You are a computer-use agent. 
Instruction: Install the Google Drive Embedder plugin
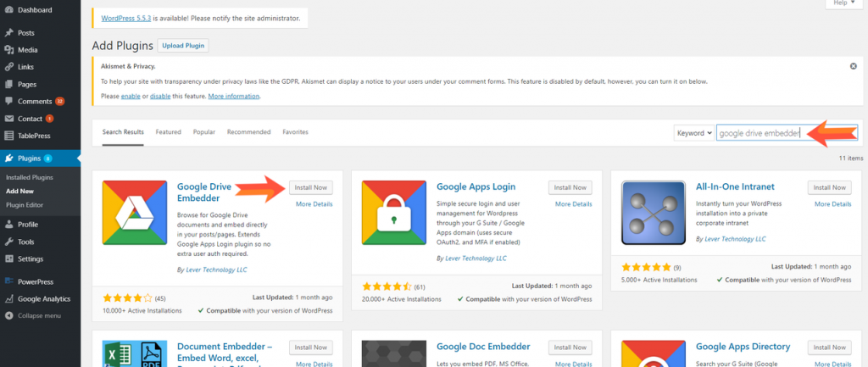point(310,187)
